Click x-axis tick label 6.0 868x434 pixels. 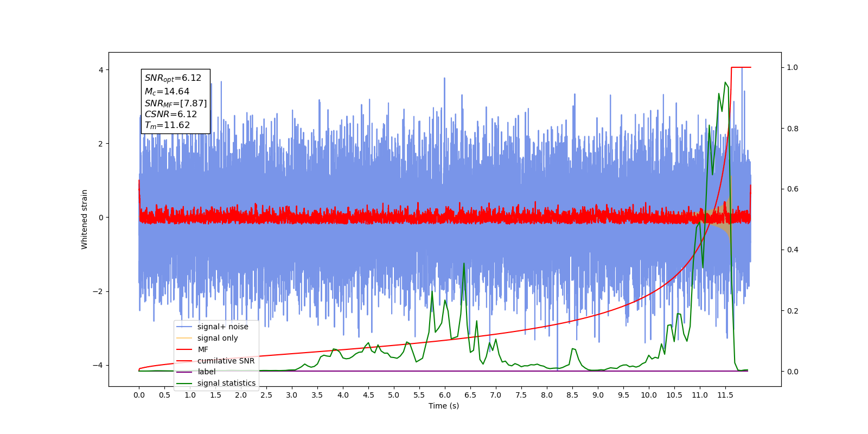[445, 395]
